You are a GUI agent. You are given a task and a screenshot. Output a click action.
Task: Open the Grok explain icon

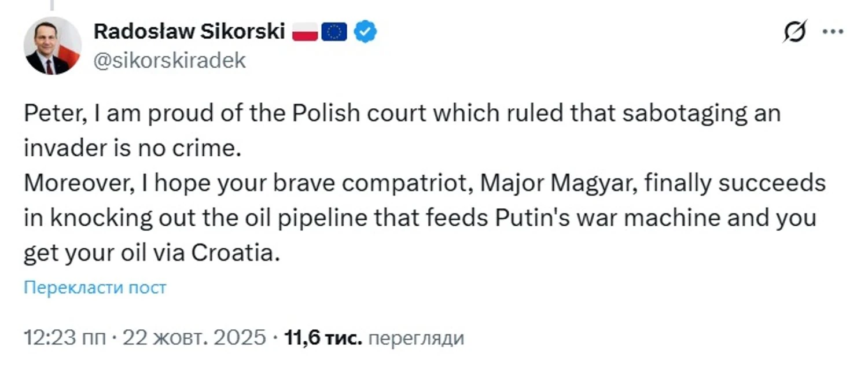795,32
